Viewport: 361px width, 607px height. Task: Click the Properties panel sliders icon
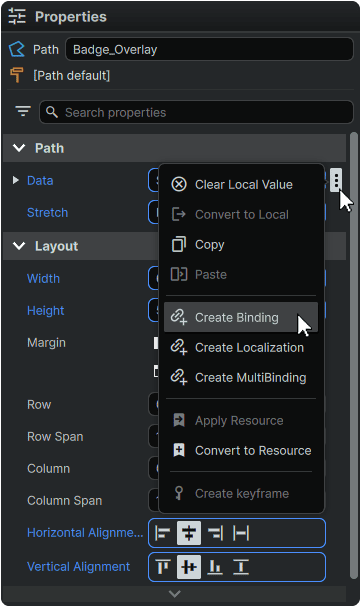pyautogui.click(x=17, y=17)
